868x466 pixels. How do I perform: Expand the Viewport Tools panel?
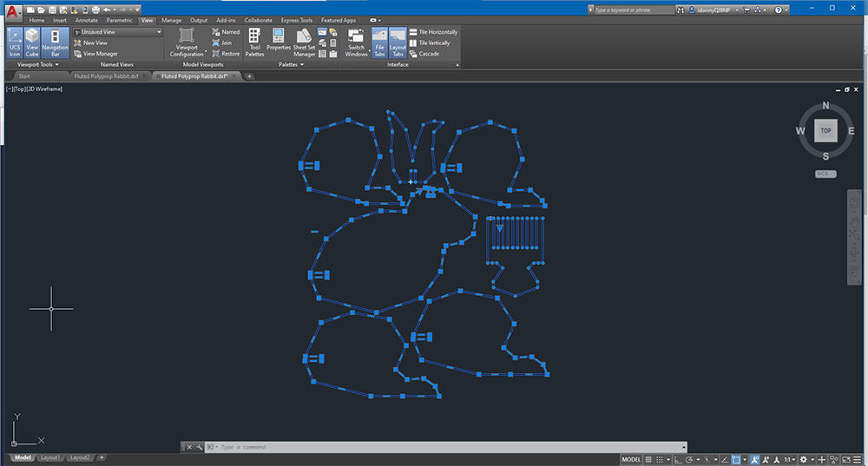(x=38, y=64)
